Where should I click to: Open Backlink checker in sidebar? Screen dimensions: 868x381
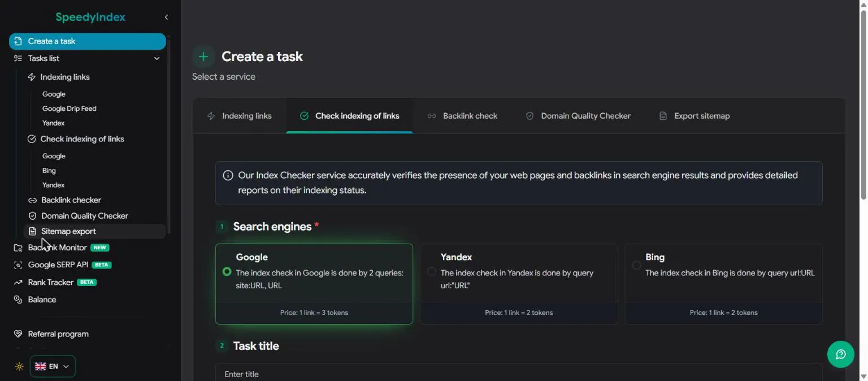[71, 200]
